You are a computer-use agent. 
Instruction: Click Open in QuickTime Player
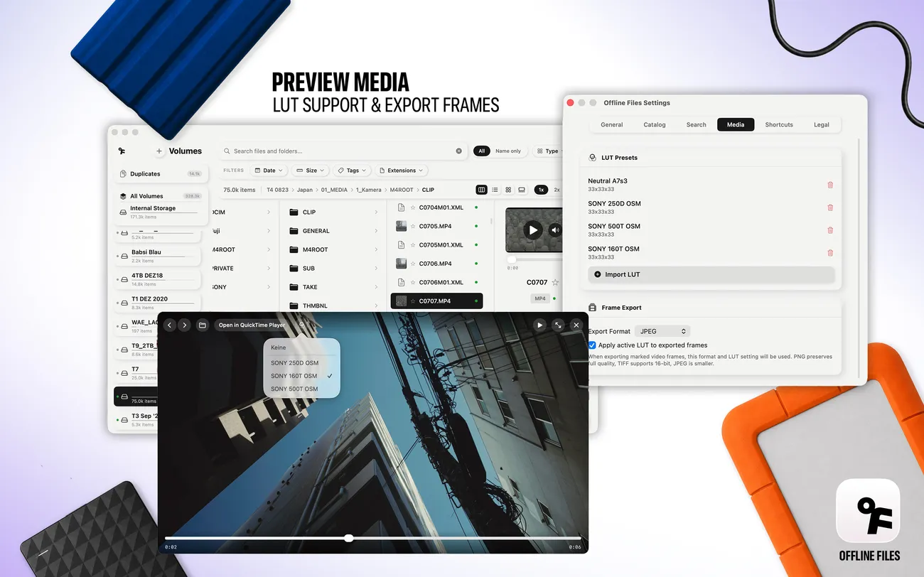point(252,325)
